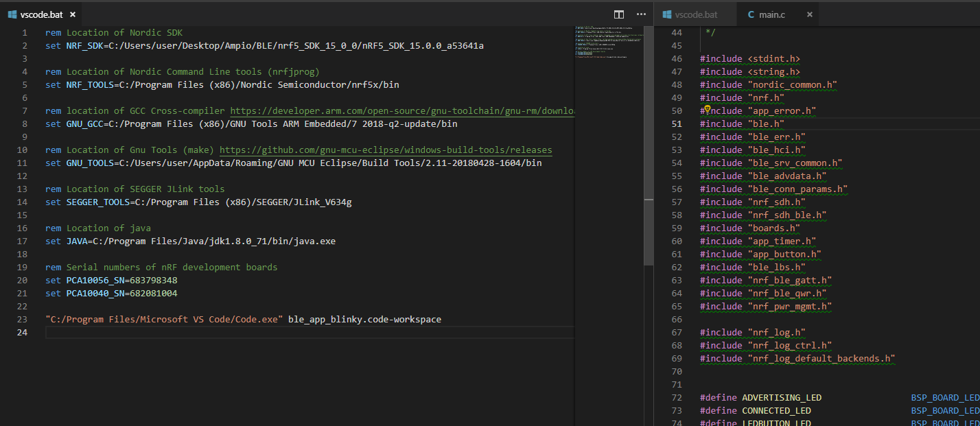This screenshot has height=426, width=980.
Task: Click #include "boards.h" line
Action: click(750, 228)
